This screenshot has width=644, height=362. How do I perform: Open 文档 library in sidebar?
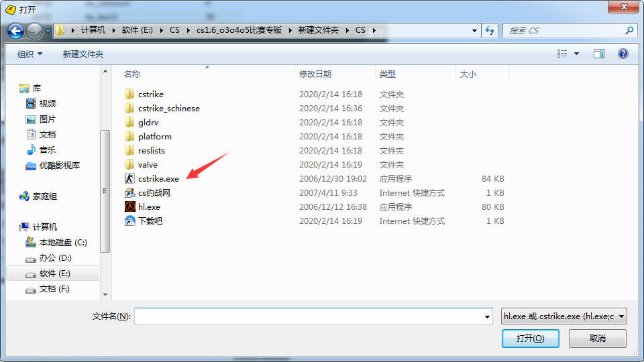click(47, 134)
